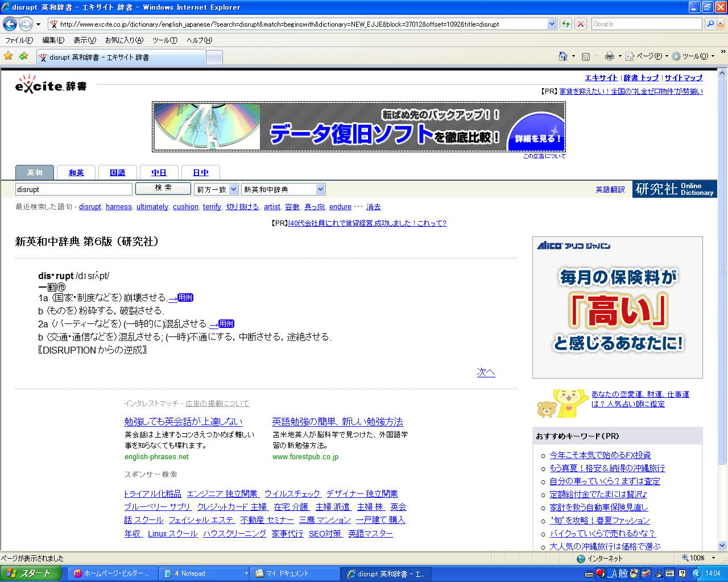
Task: Select the 国語 dictionary tab
Action: pyautogui.click(x=118, y=173)
